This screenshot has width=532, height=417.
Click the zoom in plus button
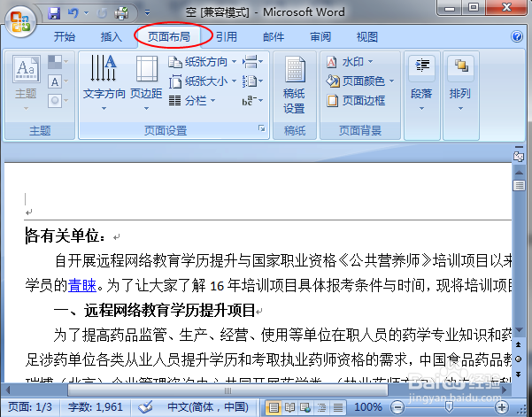[x=502, y=406]
